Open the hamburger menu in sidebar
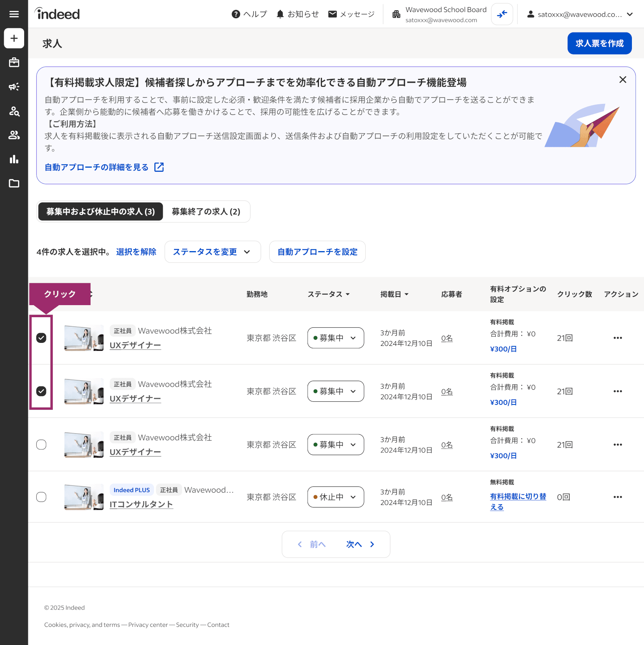 tap(14, 14)
